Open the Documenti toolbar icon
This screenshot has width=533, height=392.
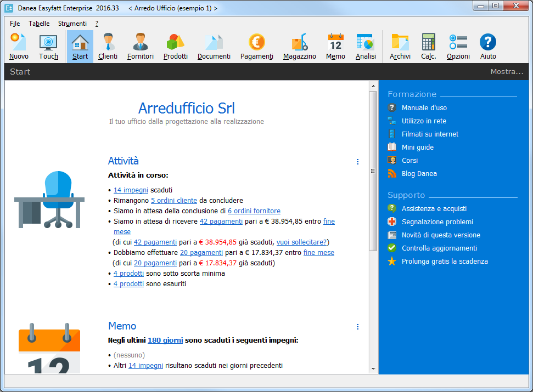(214, 47)
